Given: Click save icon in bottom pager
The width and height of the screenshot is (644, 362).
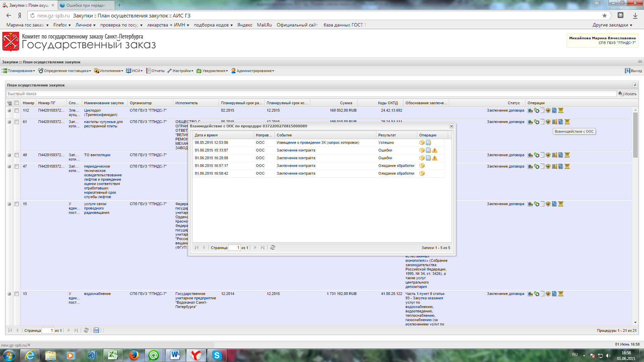Looking at the screenshot, I should tap(96, 330).
